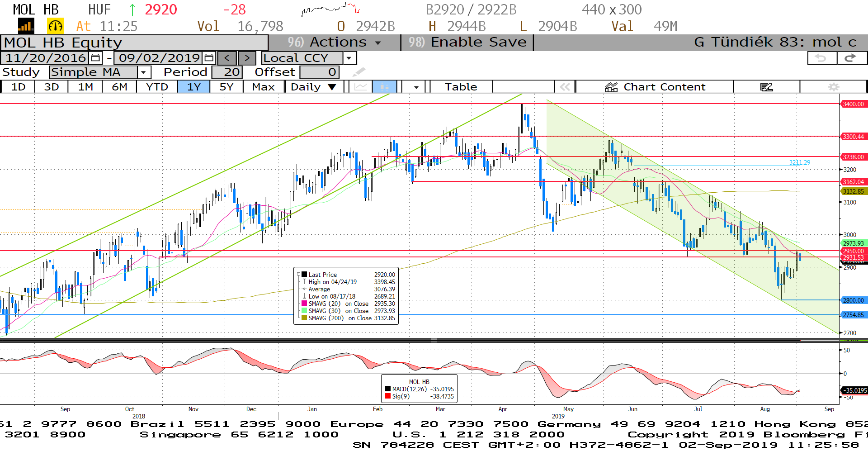
Task: Click the G Tündiék 83: mol c title
Action: 775,42
